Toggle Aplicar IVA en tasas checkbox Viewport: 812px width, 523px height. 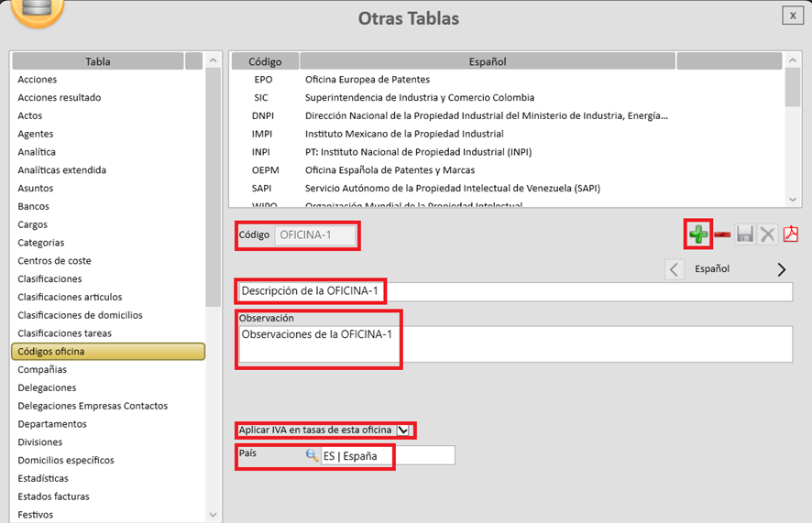point(403,430)
